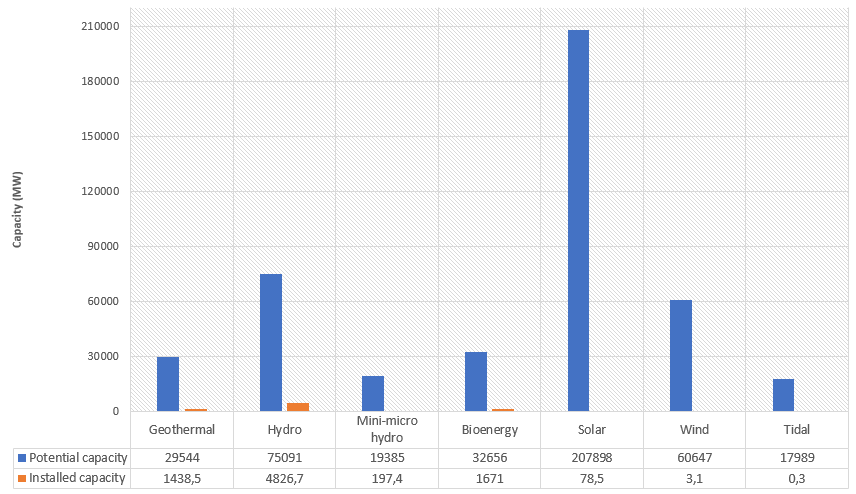Select the blue Hydro potential capacity bar
The height and width of the screenshot is (494, 856).
tap(270, 342)
